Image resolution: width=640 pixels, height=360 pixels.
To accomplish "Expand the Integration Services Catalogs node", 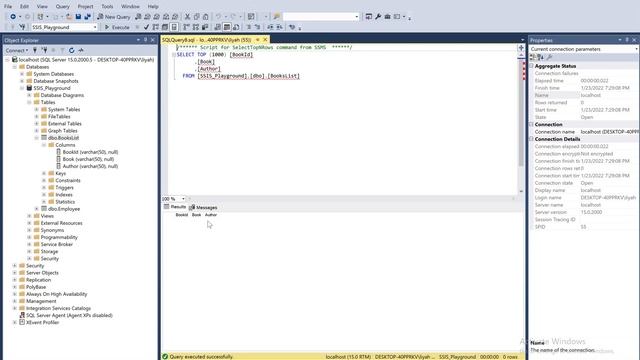I will pyautogui.click(x=15, y=308).
